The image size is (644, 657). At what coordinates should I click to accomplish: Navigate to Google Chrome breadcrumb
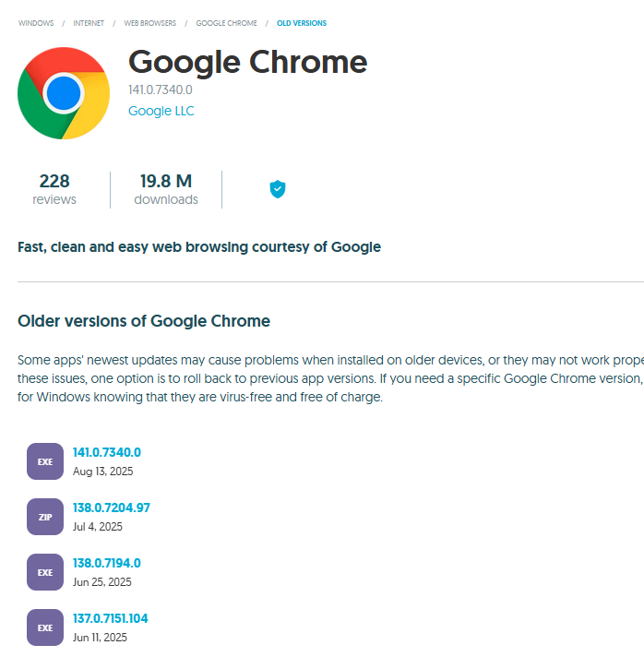click(x=227, y=23)
